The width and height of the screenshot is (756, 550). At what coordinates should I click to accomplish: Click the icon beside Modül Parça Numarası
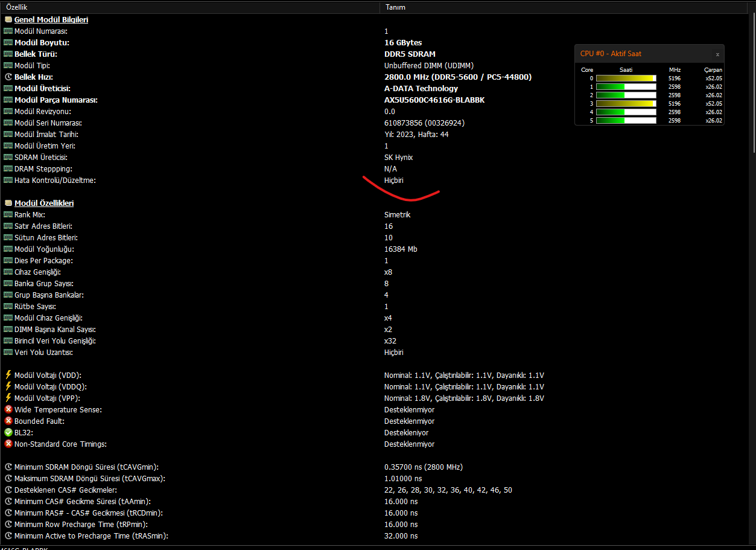(x=8, y=100)
